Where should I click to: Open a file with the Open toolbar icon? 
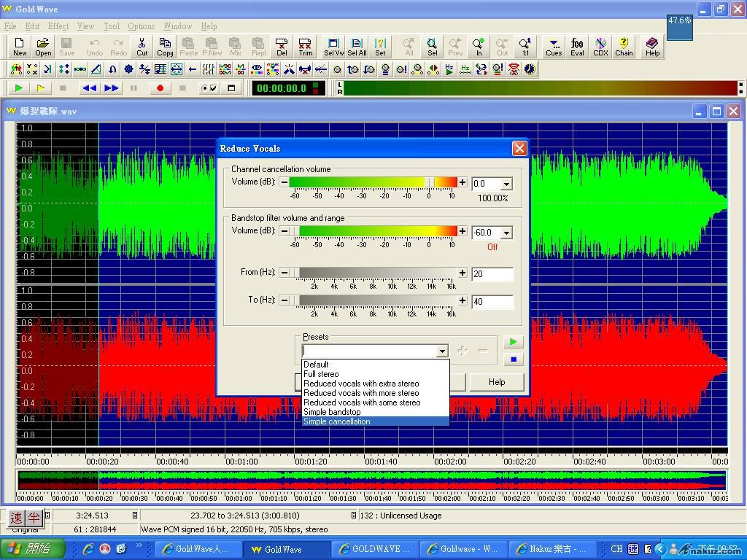click(x=43, y=47)
